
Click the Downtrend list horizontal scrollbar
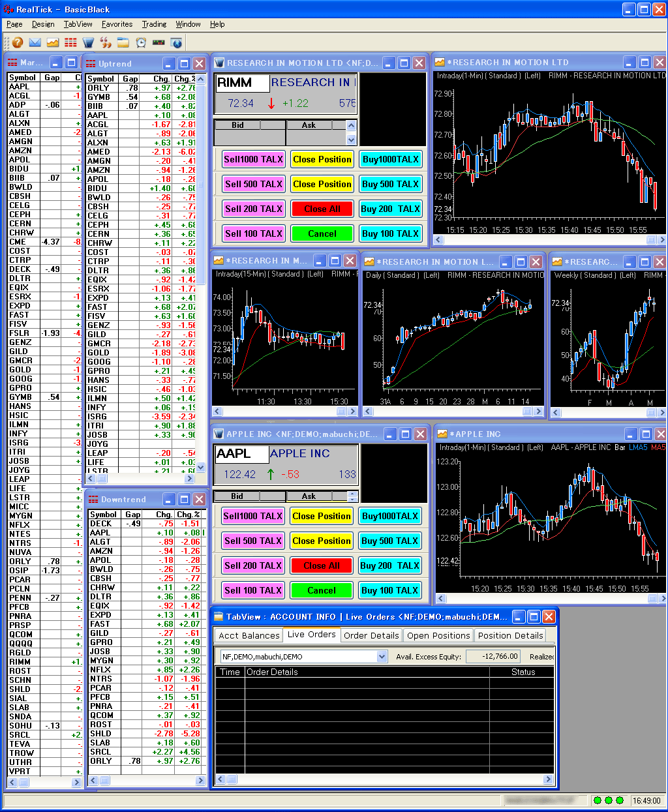147,780
